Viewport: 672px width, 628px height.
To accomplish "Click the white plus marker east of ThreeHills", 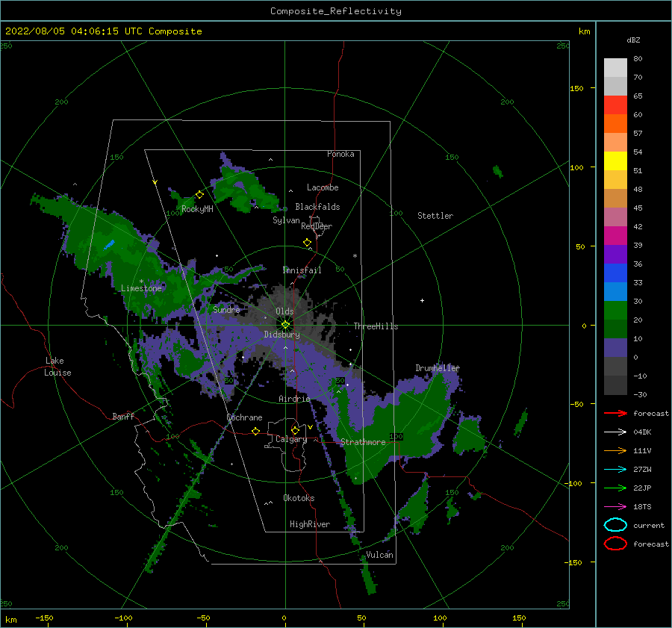I will 422,300.
